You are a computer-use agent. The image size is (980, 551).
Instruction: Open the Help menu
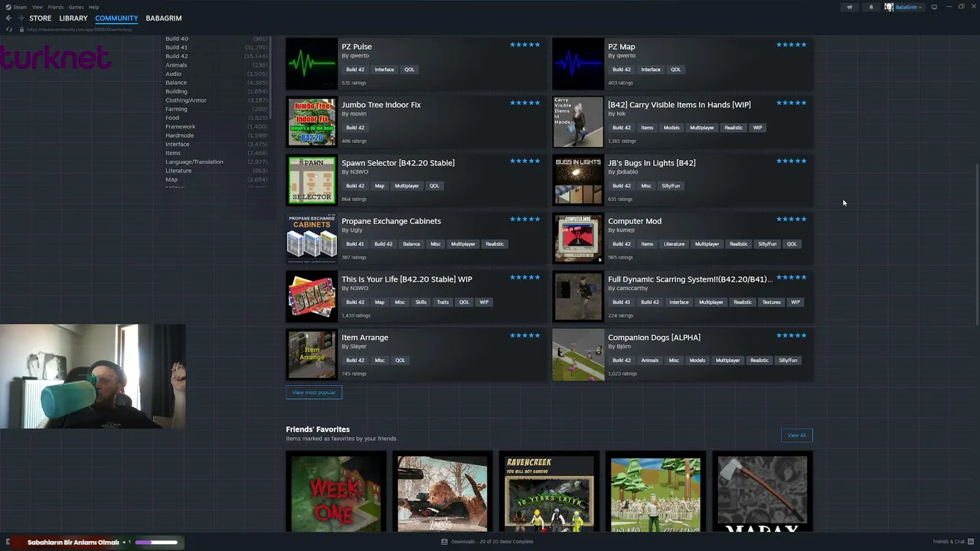93,7
